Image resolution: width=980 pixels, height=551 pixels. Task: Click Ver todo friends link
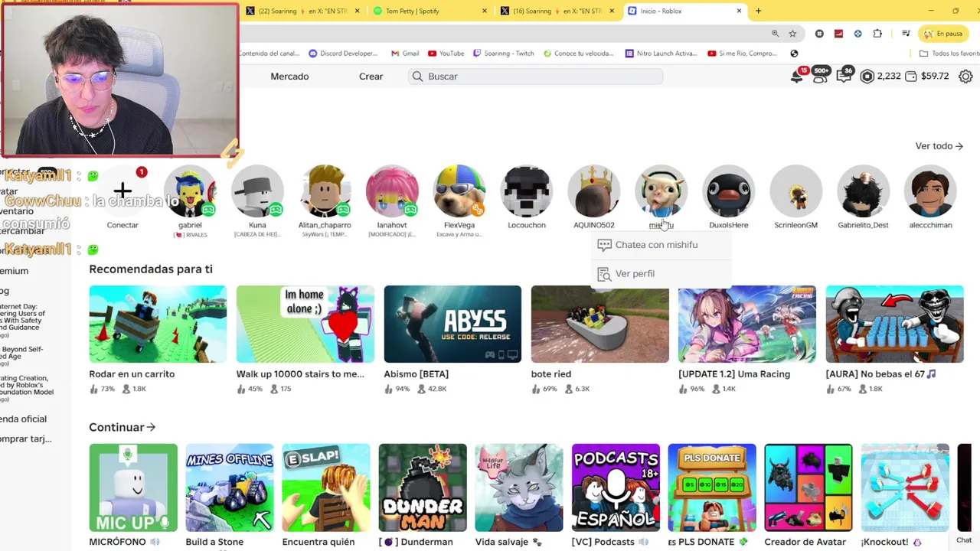(x=939, y=146)
